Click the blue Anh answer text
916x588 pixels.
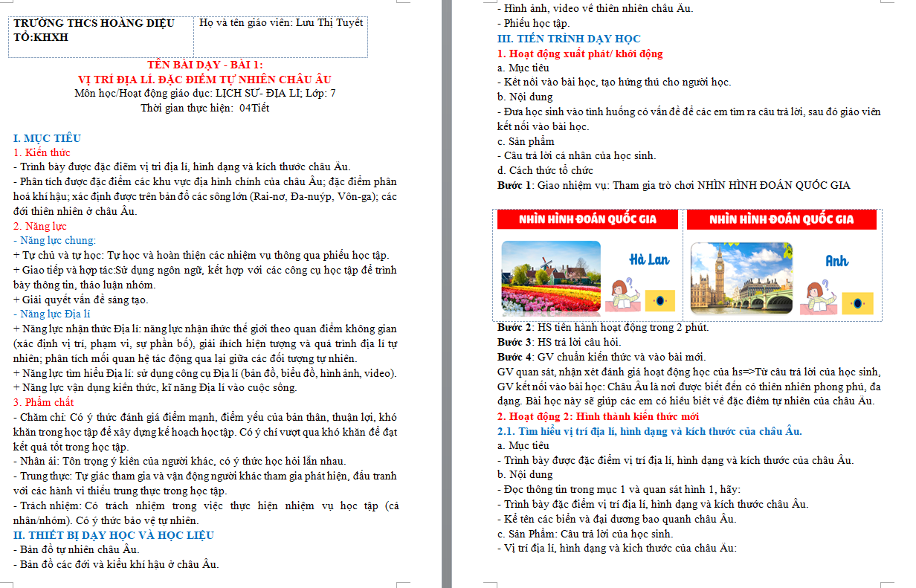pos(836,261)
